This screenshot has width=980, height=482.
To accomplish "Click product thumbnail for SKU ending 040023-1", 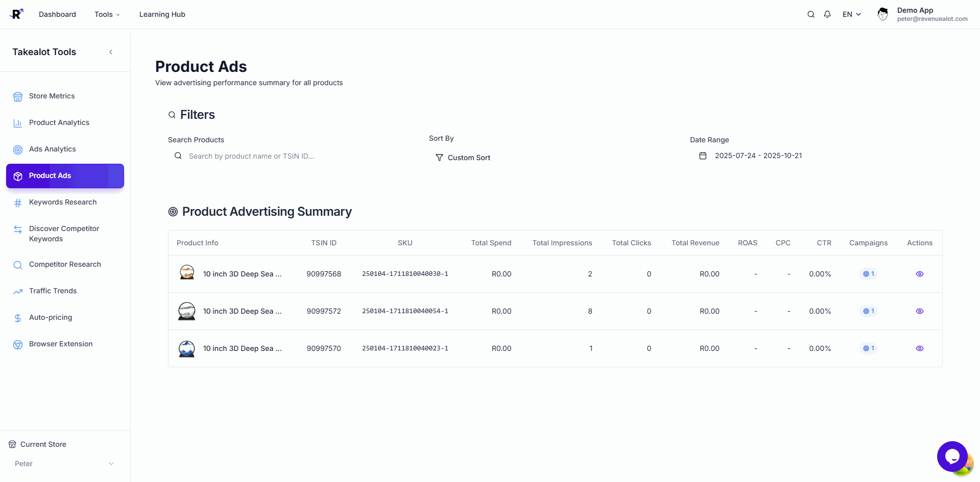I will (187, 348).
